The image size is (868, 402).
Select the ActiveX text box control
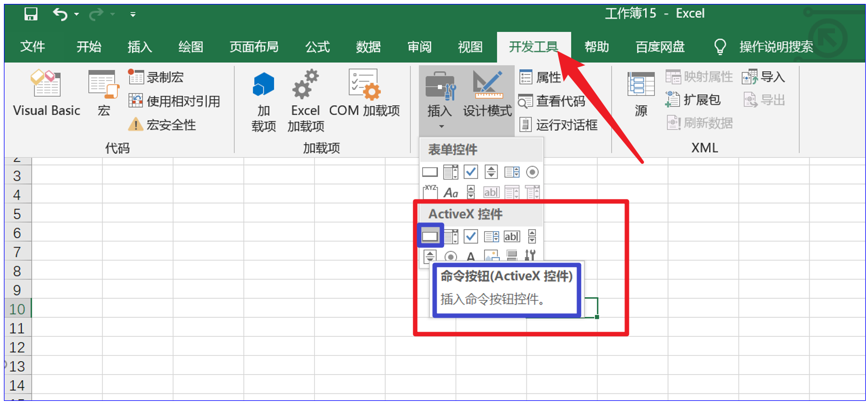click(512, 236)
